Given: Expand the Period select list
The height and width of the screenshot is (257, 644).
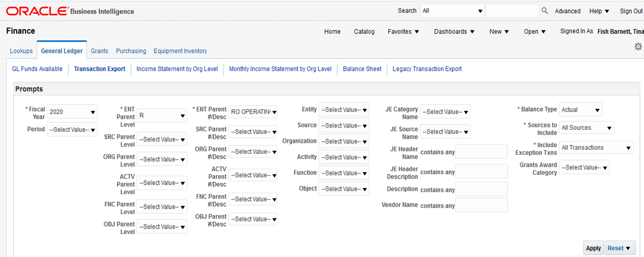Looking at the screenshot, I should coord(72,129).
